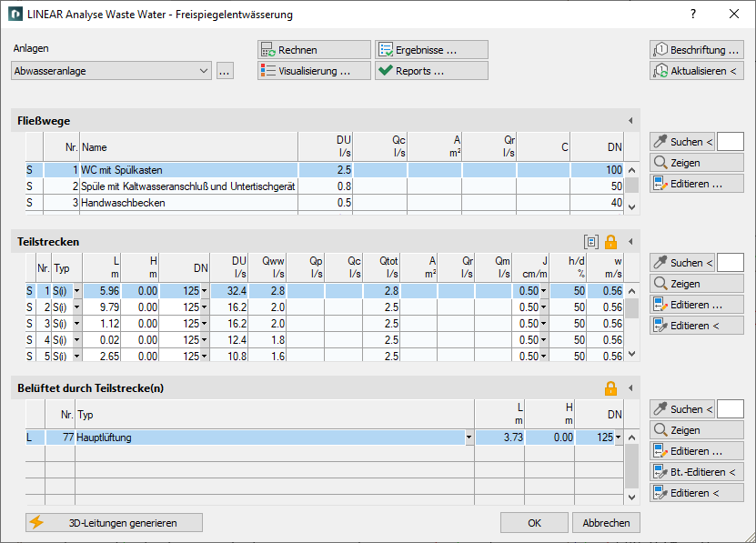Click the Fließwege scrollbar down arrow
Screen dimensions: 756x543
[x=632, y=206]
